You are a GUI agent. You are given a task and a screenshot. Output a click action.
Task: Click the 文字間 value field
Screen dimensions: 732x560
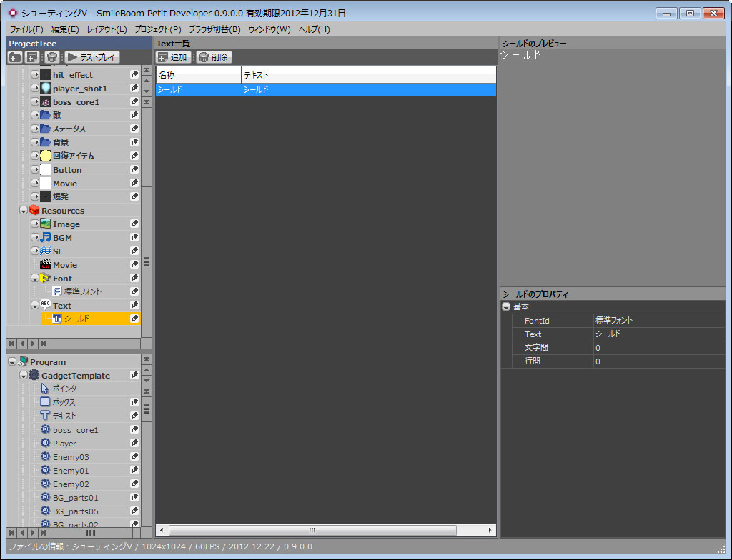tap(658, 348)
